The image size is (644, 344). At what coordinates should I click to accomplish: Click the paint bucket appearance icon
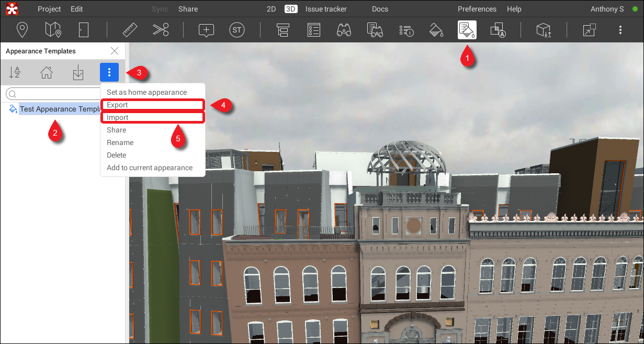coord(436,30)
